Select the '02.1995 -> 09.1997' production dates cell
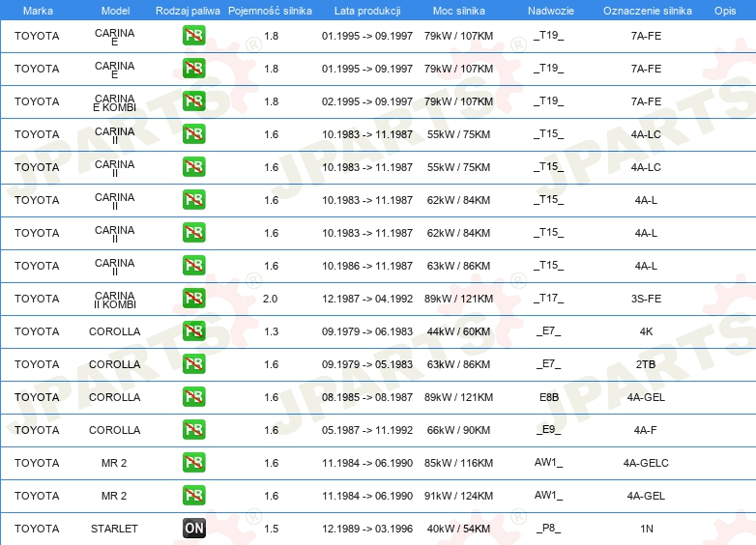The height and width of the screenshot is (545, 756). pyautogui.click(x=367, y=101)
